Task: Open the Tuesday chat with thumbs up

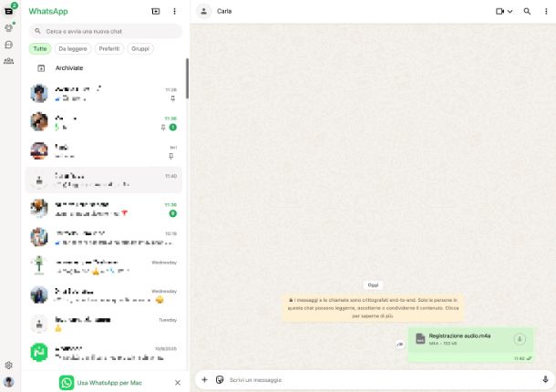Action: pyautogui.click(x=104, y=324)
